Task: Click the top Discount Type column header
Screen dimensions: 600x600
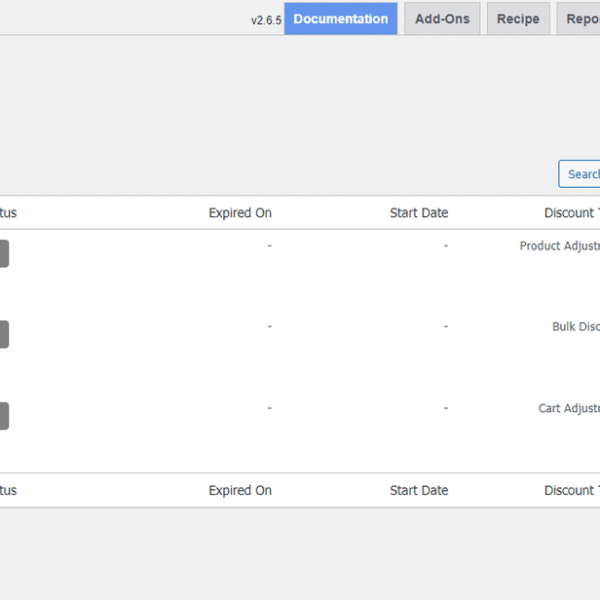Action: [x=571, y=213]
